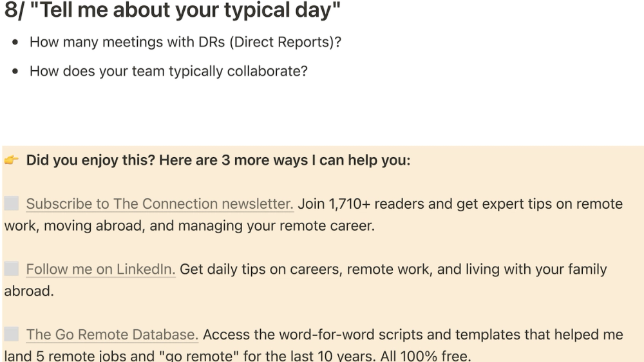644x362 pixels.
Task: Check the box next to The Go Remote Database
Action: pos(12,334)
